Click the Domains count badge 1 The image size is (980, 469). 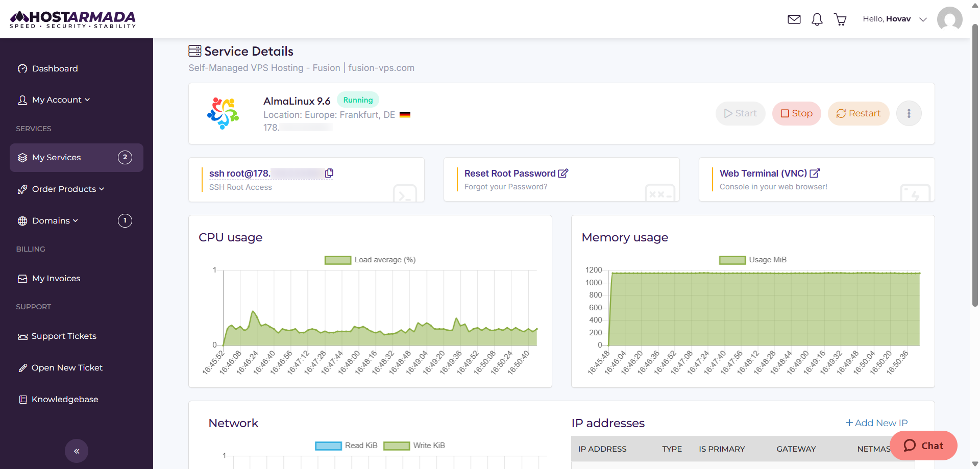click(125, 221)
